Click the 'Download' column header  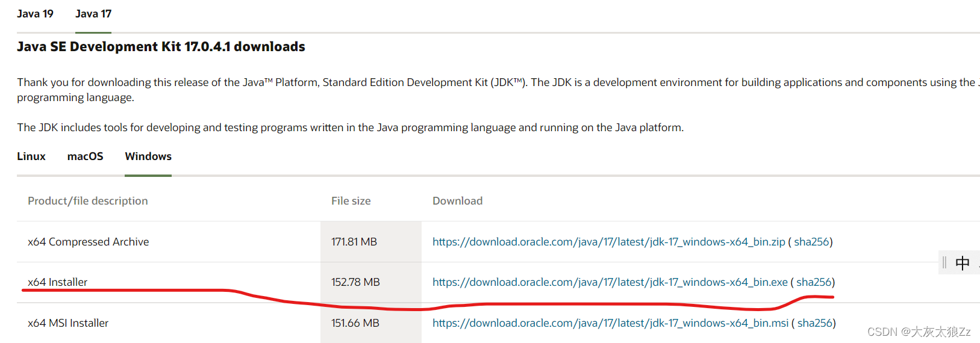[x=457, y=201]
